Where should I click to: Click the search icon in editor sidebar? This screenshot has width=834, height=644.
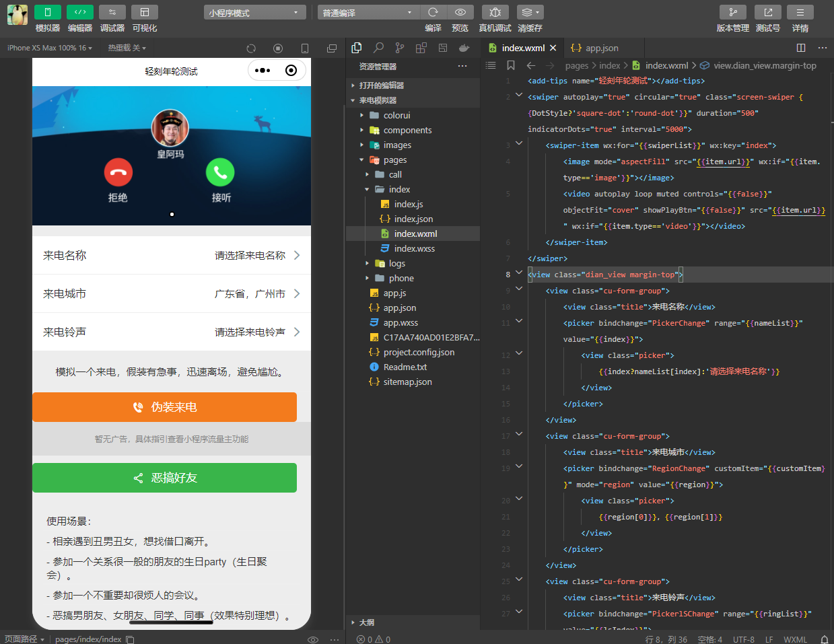(378, 48)
